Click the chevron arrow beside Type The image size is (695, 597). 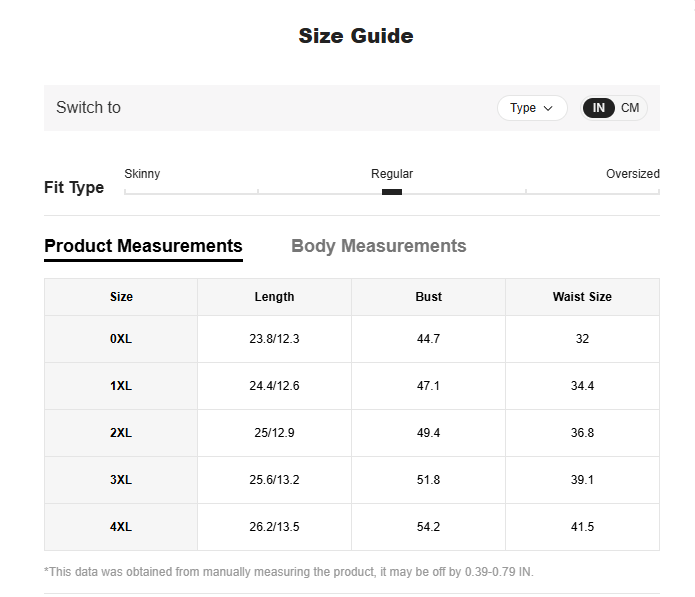pos(548,108)
